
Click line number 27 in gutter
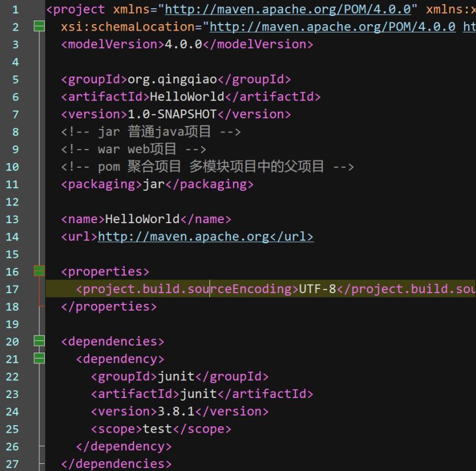12,465
